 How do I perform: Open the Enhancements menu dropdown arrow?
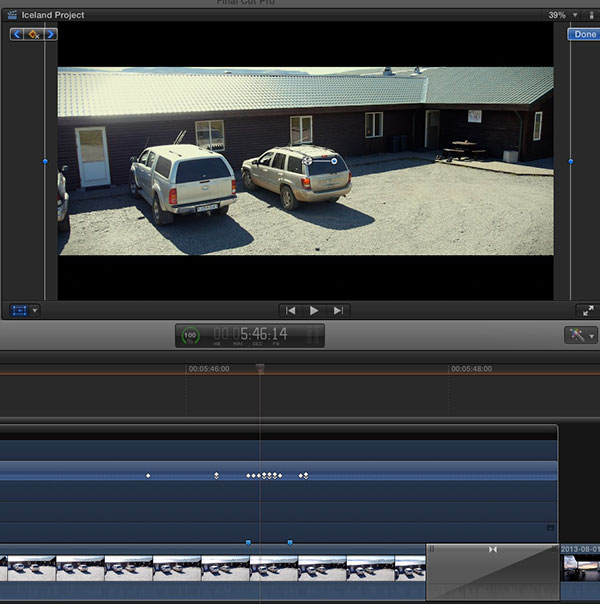click(592, 336)
